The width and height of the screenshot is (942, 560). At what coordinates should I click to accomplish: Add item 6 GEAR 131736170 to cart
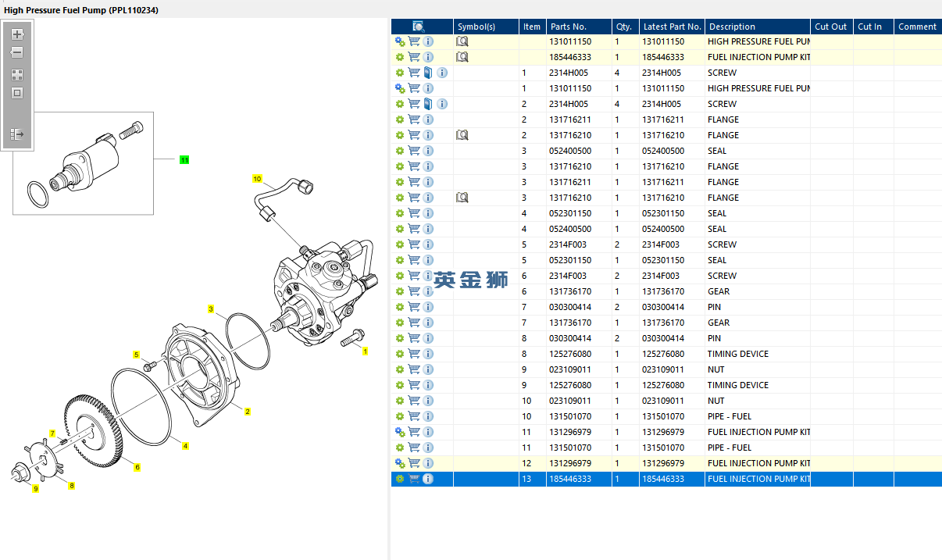point(414,291)
